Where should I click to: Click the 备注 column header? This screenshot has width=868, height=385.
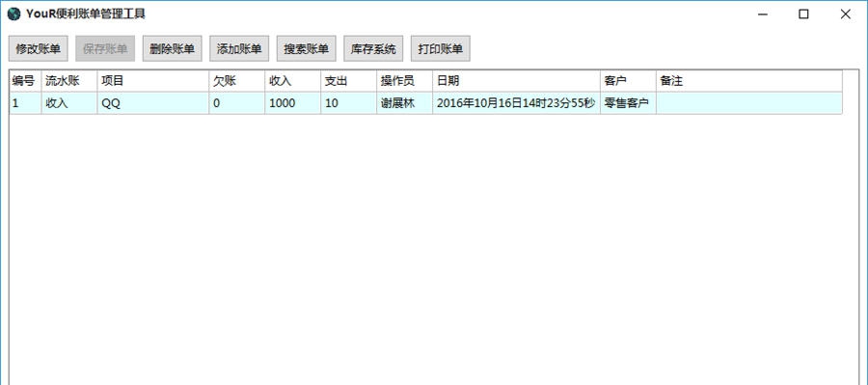(749, 81)
